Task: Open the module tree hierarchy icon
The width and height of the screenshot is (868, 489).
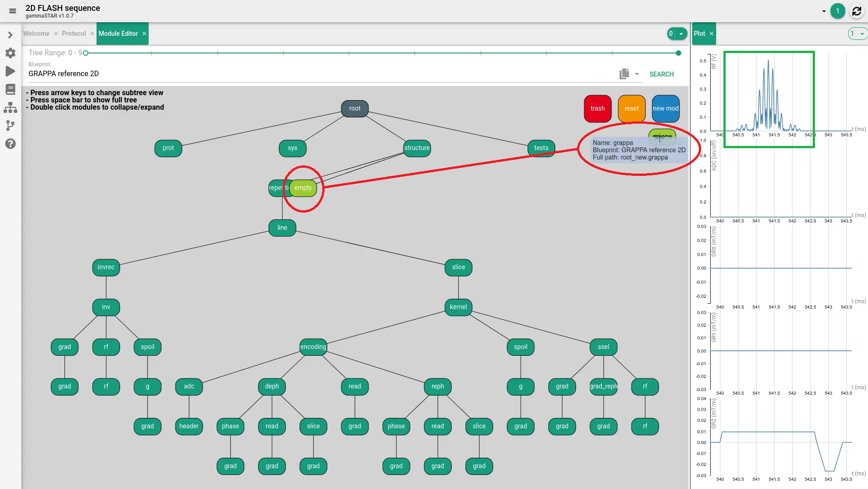Action: 10,107
